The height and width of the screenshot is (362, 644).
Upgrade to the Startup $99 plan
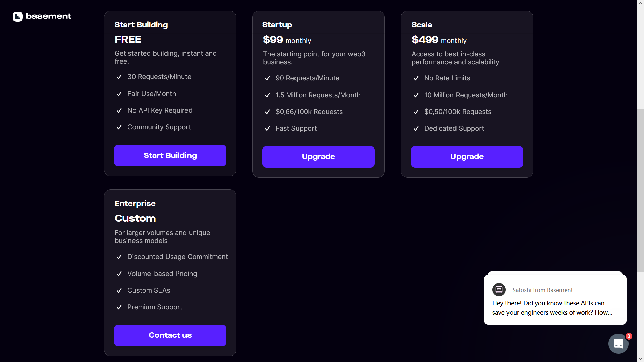(x=318, y=157)
